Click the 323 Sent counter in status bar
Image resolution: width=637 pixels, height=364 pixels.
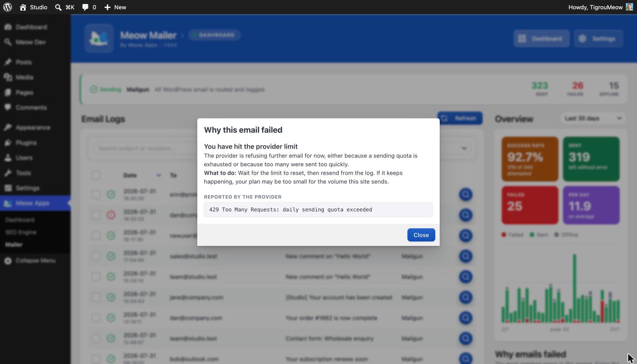click(540, 89)
